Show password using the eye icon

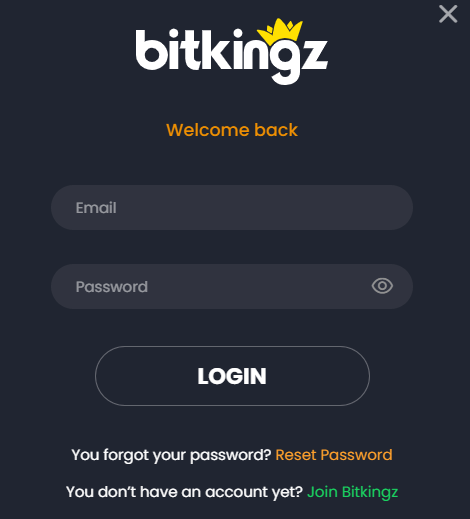click(x=382, y=286)
